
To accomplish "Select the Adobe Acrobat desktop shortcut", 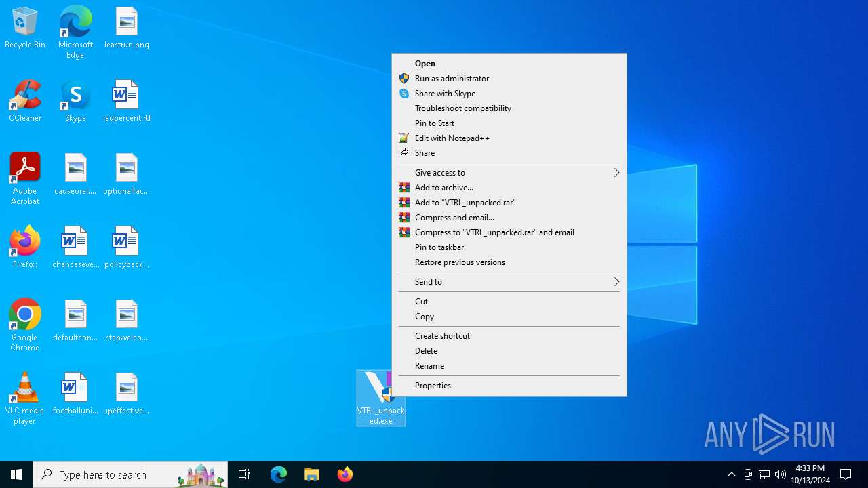I will [25, 179].
